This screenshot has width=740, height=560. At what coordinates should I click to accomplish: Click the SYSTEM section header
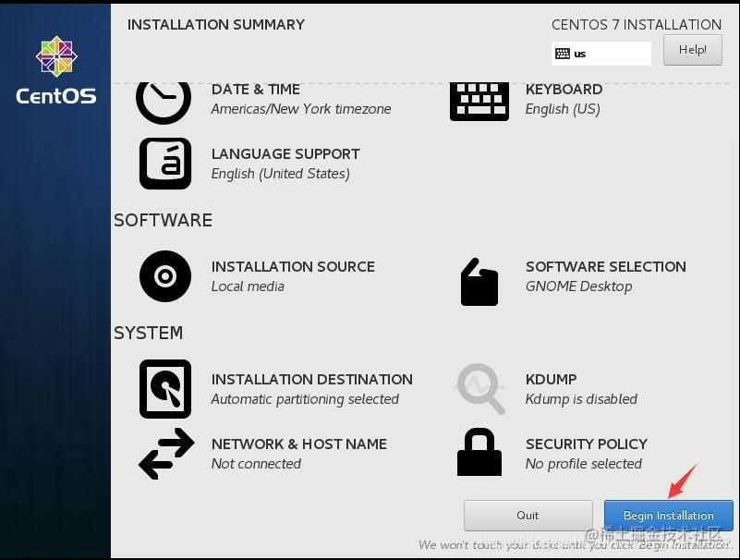coord(148,334)
